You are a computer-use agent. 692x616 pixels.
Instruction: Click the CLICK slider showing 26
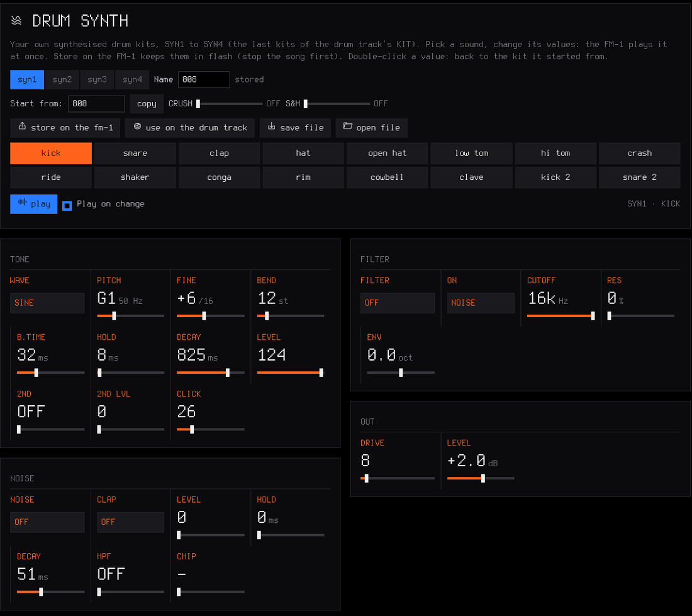tap(211, 429)
